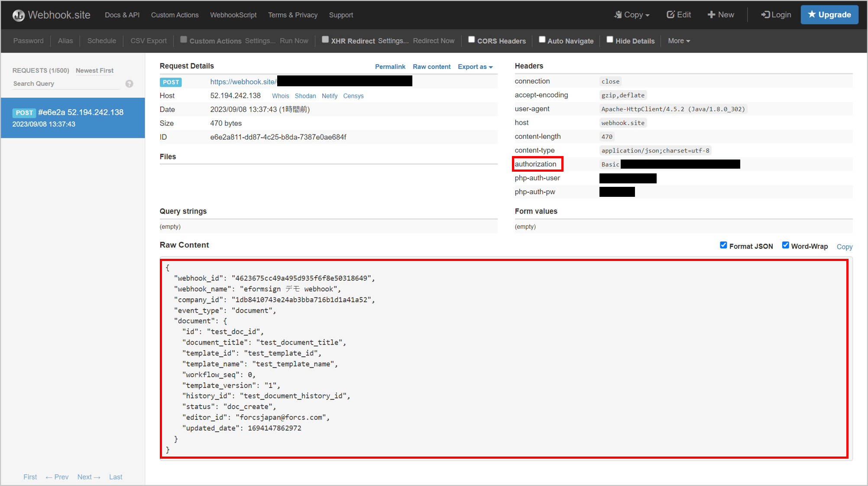The width and height of the screenshot is (868, 486).
Task: Go to Next page of requests
Action: (x=89, y=477)
